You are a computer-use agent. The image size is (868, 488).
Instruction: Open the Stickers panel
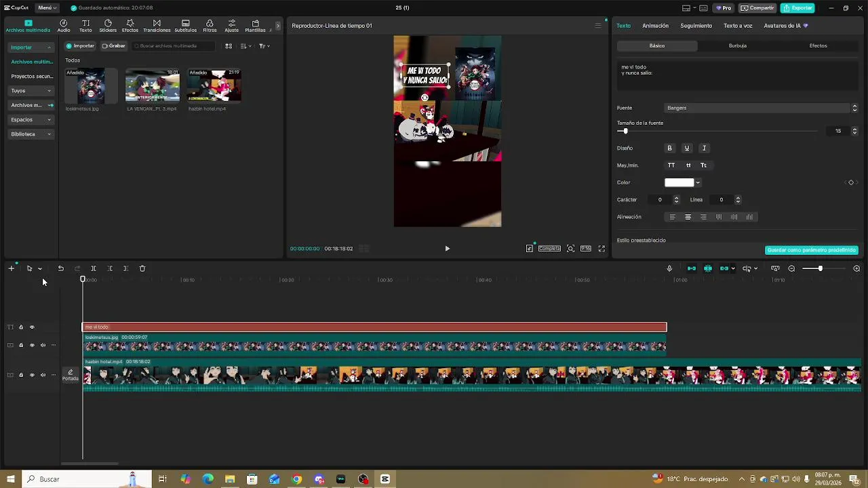point(108,26)
